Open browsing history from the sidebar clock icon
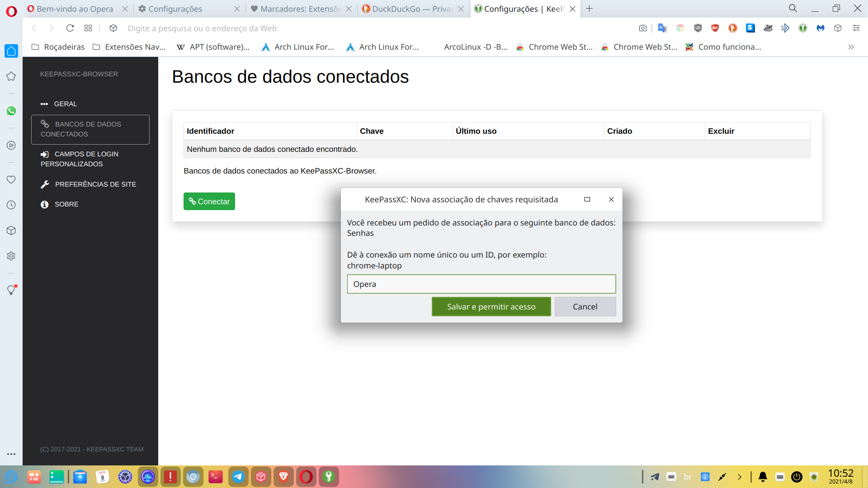Screen dimensions: 868x488 click(11, 205)
